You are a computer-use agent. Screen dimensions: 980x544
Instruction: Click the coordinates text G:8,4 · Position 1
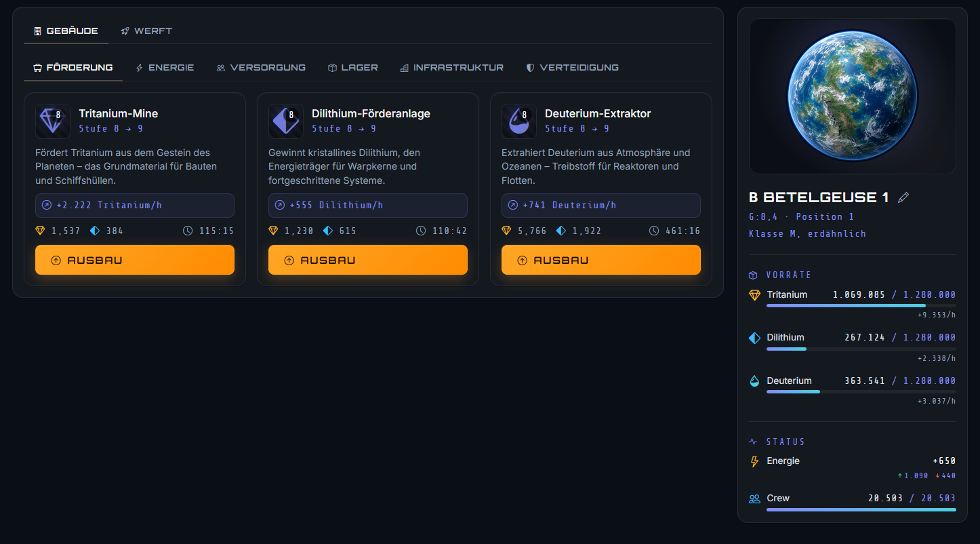coord(801,217)
